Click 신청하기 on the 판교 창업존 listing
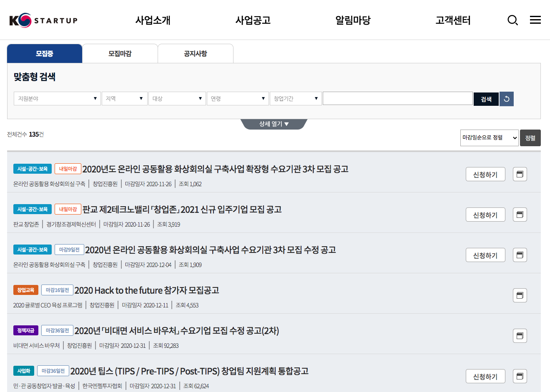 point(485,214)
